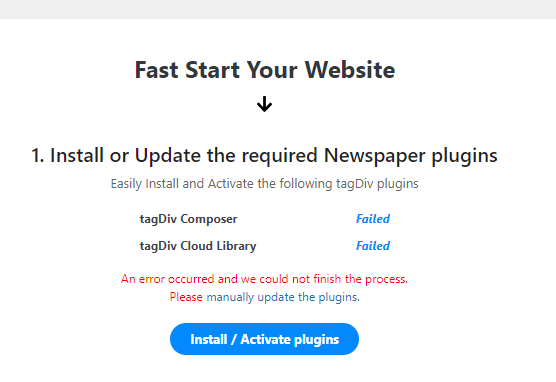Click the step number 1. in the heading
The width and height of the screenshot is (556, 382).
(x=38, y=155)
